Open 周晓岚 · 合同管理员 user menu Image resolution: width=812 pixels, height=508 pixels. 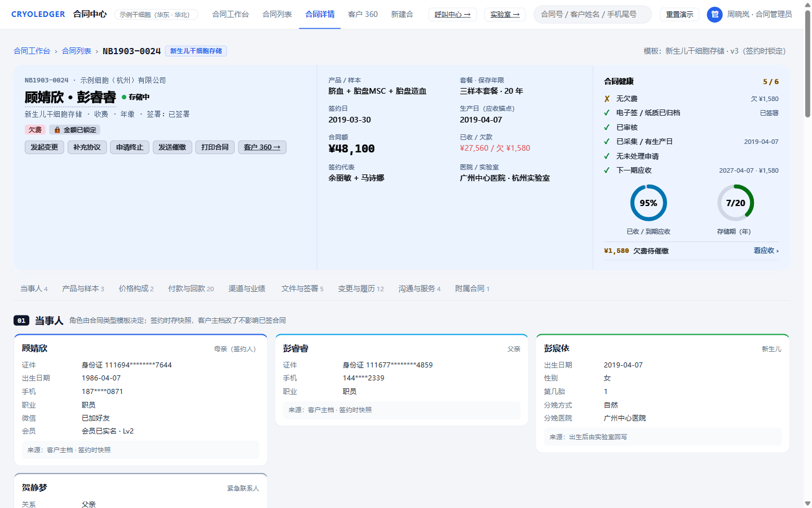pyautogui.click(x=760, y=14)
